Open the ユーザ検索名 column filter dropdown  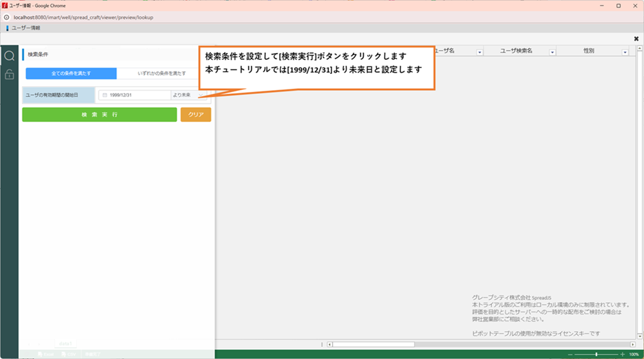pyautogui.click(x=552, y=52)
